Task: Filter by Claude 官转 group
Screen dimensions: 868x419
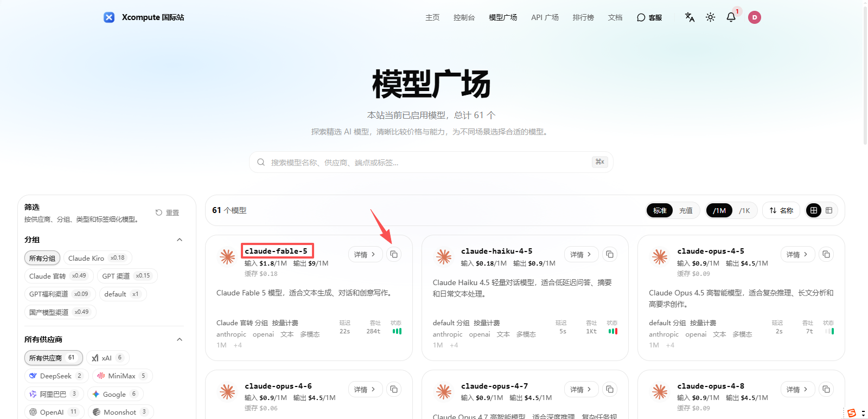Action: [x=58, y=276]
